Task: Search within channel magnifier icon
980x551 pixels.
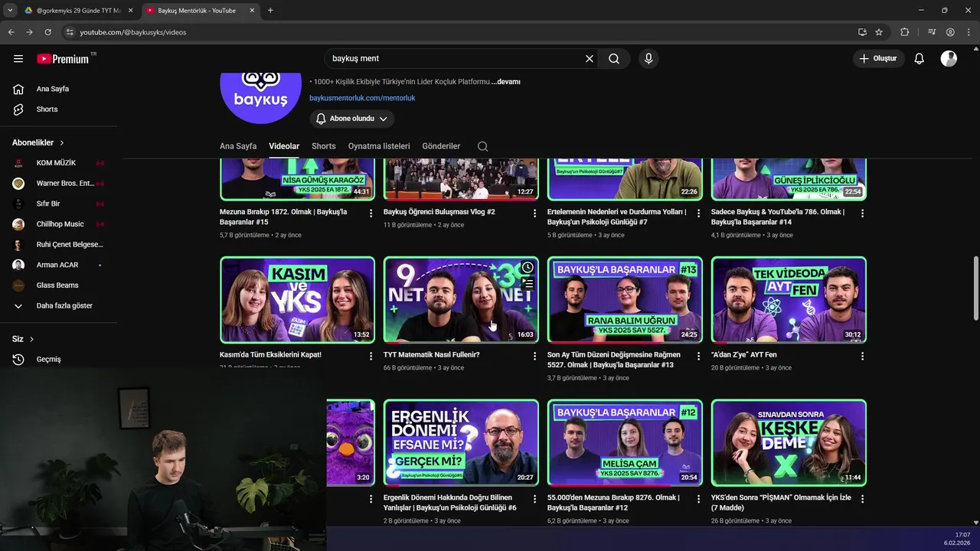Action: tap(482, 146)
